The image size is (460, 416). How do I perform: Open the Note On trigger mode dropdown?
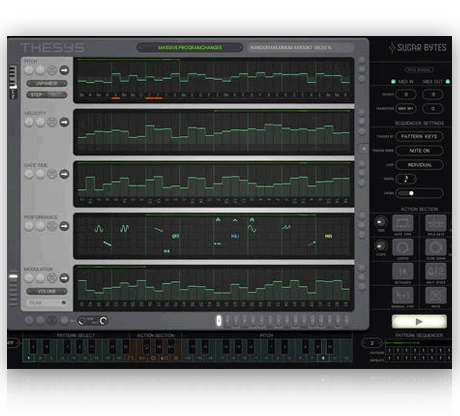click(x=419, y=151)
